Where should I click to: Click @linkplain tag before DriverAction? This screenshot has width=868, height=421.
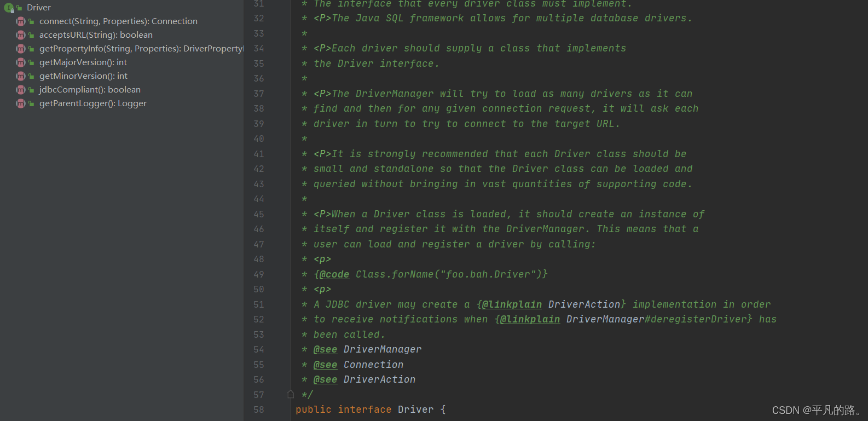click(x=512, y=304)
